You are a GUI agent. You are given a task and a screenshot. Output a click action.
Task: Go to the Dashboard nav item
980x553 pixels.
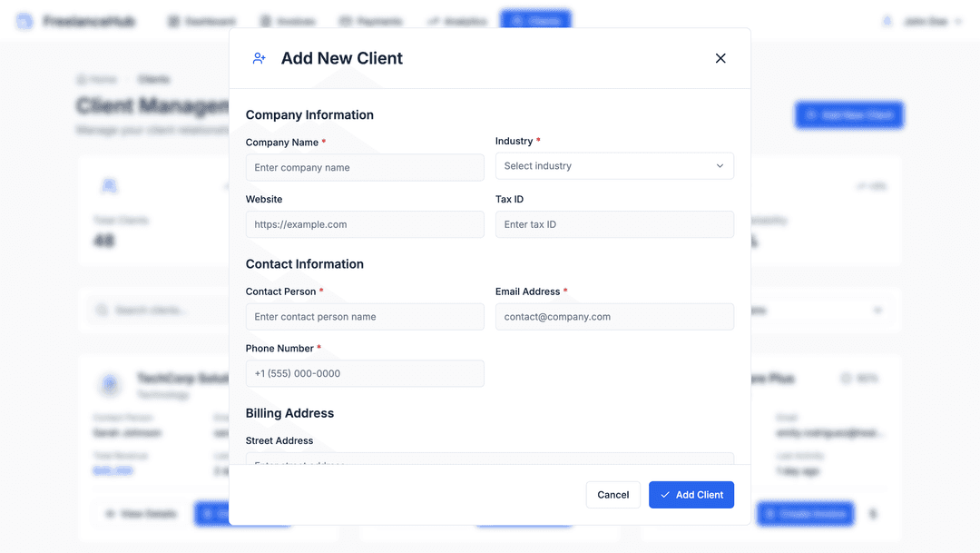tap(201, 21)
